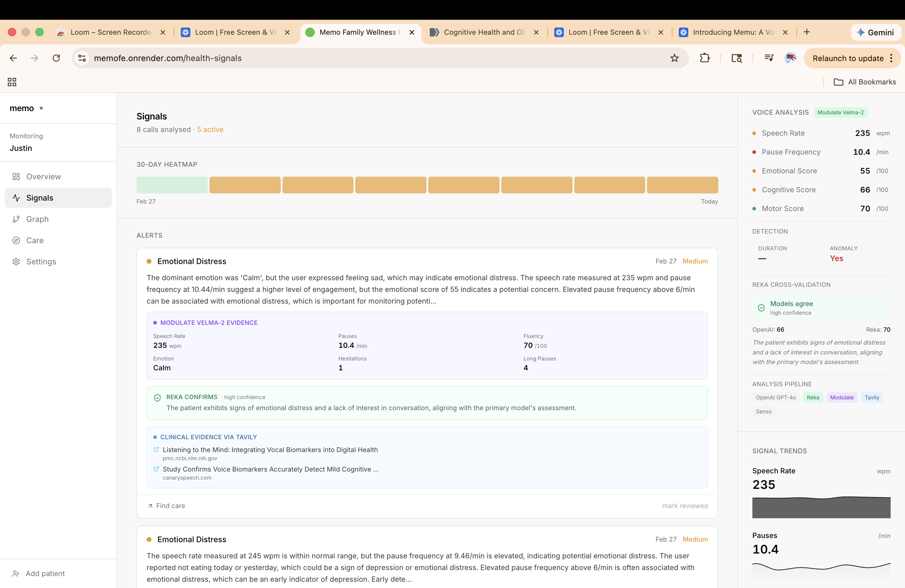The image size is (905, 588).
Task: Switch to Cognitive Health tab
Action: click(x=484, y=32)
